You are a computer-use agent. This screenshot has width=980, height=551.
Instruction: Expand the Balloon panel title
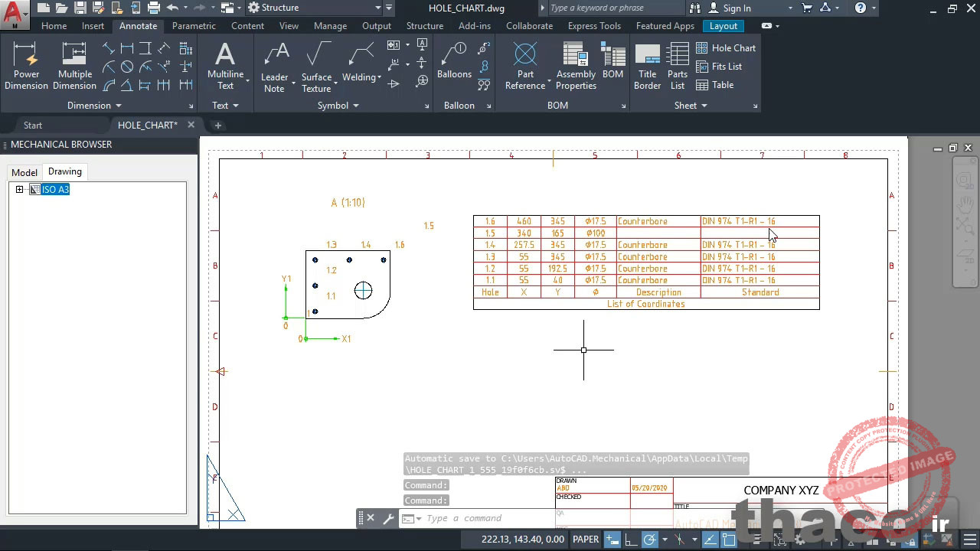click(x=459, y=106)
